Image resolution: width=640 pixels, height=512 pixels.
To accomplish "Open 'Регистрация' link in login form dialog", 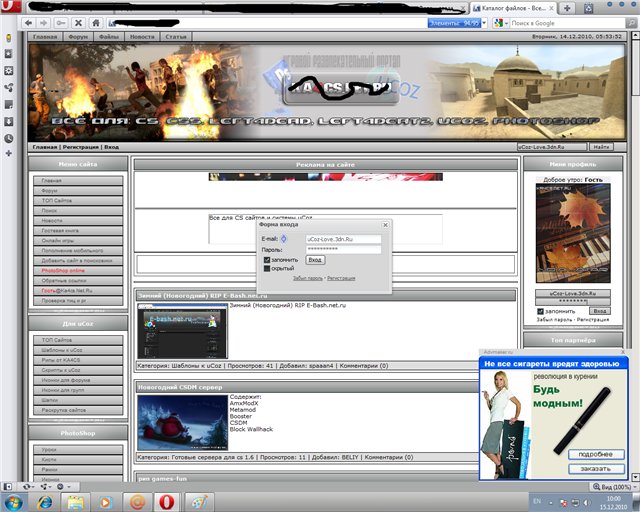I will (341, 278).
